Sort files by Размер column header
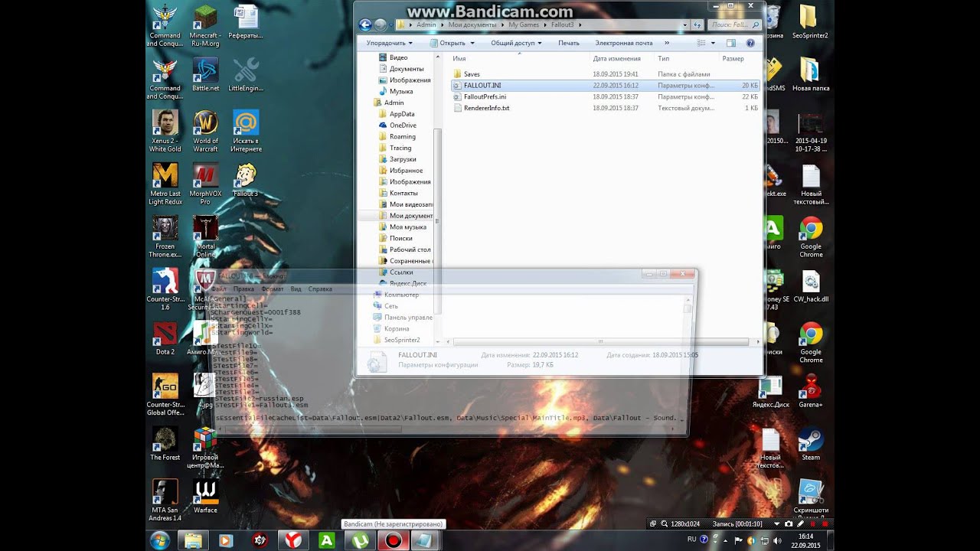The width and height of the screenshot is (980, 551). [x=733, y=59]
